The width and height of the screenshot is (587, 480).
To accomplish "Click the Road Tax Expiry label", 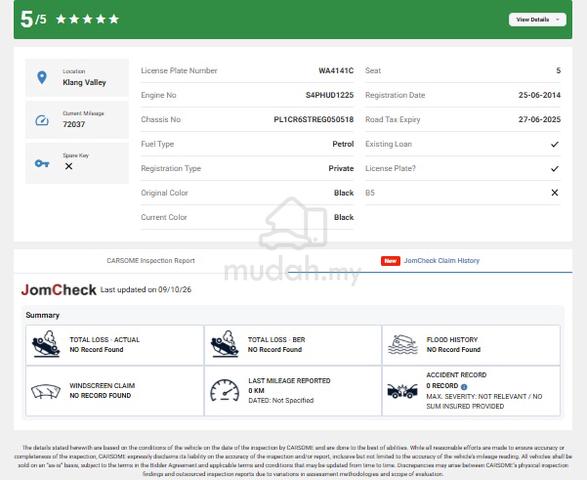I will (393, 119).
